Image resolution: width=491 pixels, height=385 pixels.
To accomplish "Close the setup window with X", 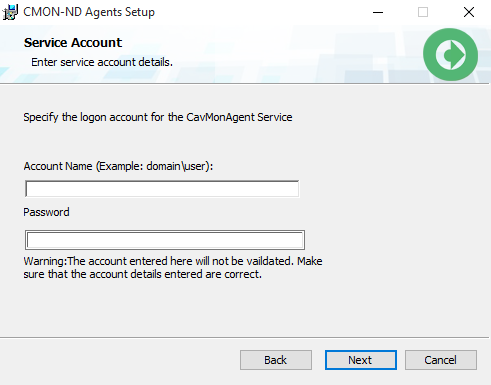I will click(x=469, y=12).
